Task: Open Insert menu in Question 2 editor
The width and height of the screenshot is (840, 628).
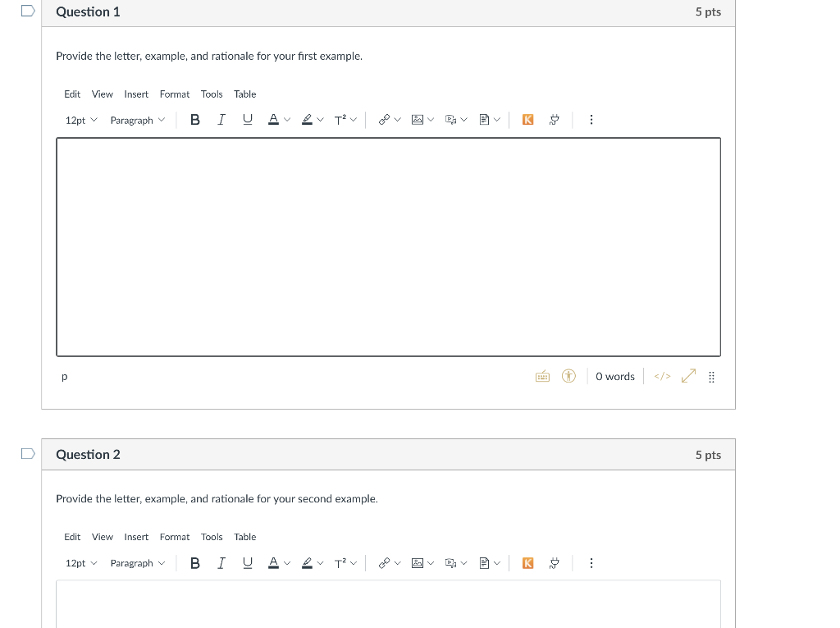Action: tap(136, 537)
